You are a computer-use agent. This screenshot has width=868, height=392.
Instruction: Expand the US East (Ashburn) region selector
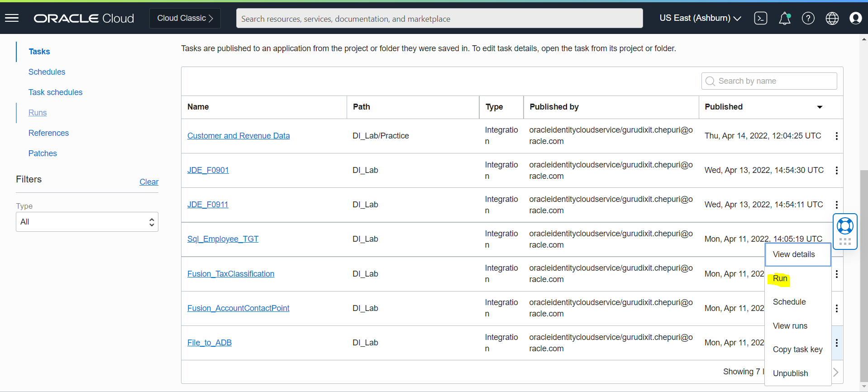tap(700, 18)
